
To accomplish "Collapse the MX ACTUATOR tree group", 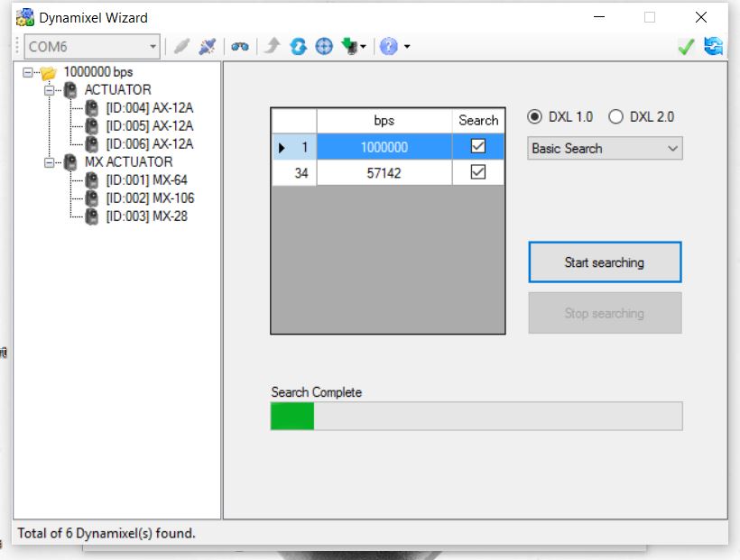I will pos(49,162).
